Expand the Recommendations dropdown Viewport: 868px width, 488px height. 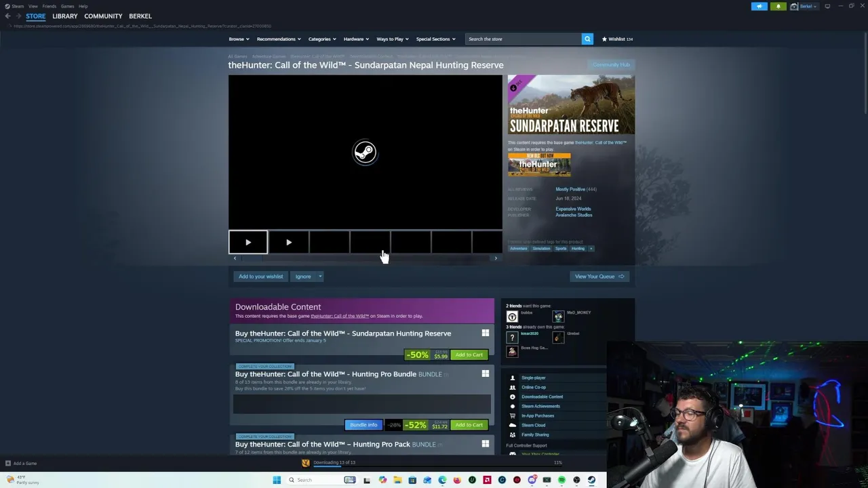coord(279,39)
